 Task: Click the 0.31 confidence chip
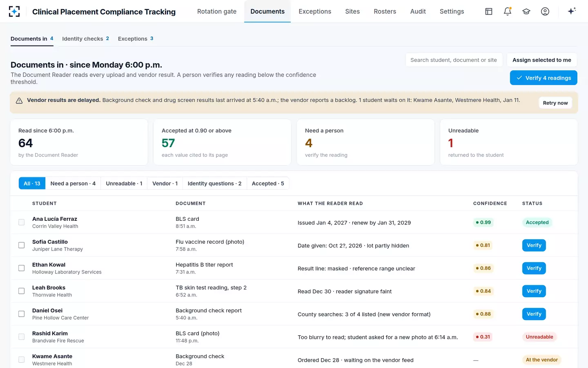click(x=483, y=337)
